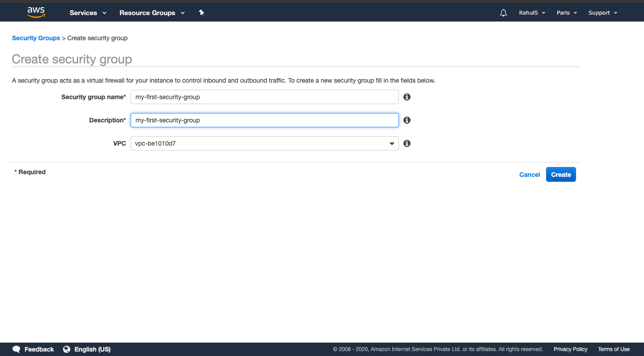The width and height of the screenshot is (644, 356).
Task: Click the pin shortcuts star icon
Action: (x=201, y=13)
